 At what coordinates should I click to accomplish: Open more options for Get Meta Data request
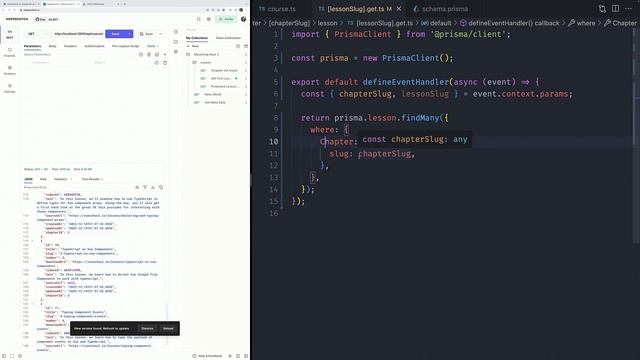click(246, 102)
